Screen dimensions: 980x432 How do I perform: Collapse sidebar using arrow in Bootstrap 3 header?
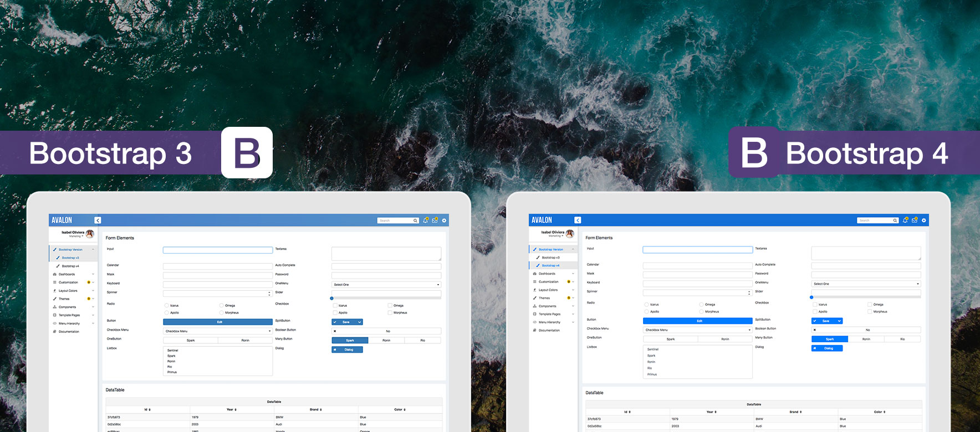coord(98,220)
